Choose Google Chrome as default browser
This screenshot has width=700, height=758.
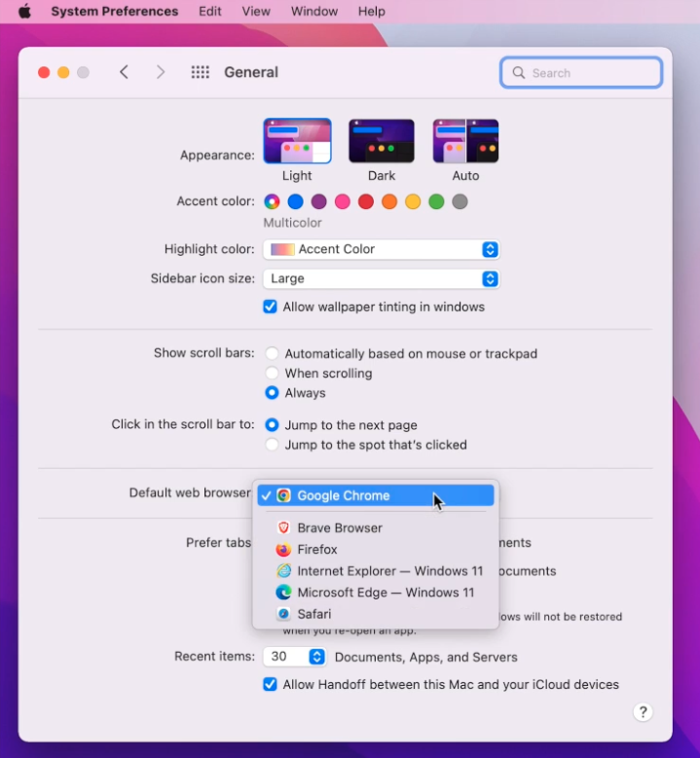[x=376, y=495]
